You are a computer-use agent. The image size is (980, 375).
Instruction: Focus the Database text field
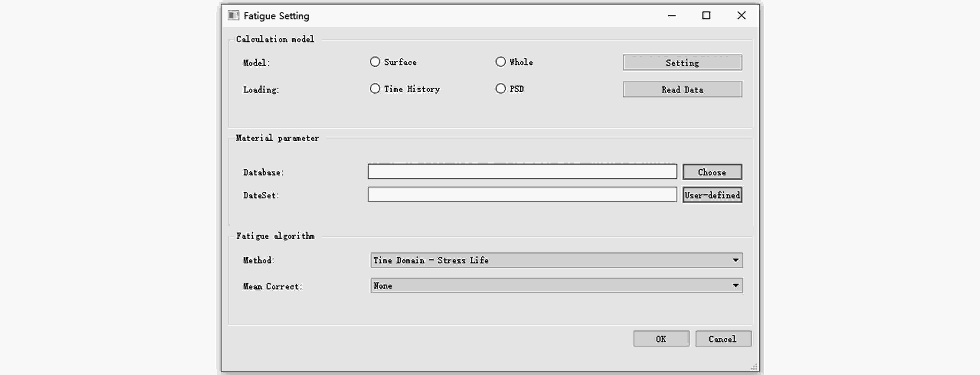pyautogui.click(x=522, y=172)
